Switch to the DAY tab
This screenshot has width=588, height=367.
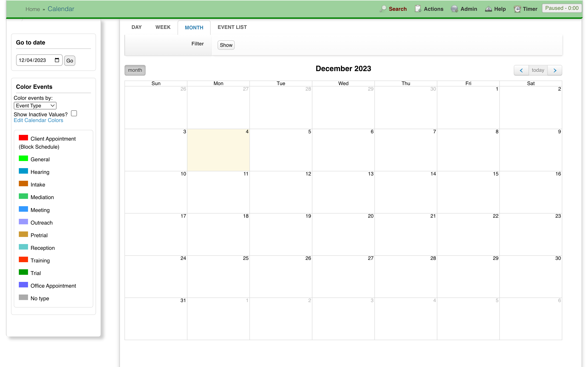(x=137, y=27)
